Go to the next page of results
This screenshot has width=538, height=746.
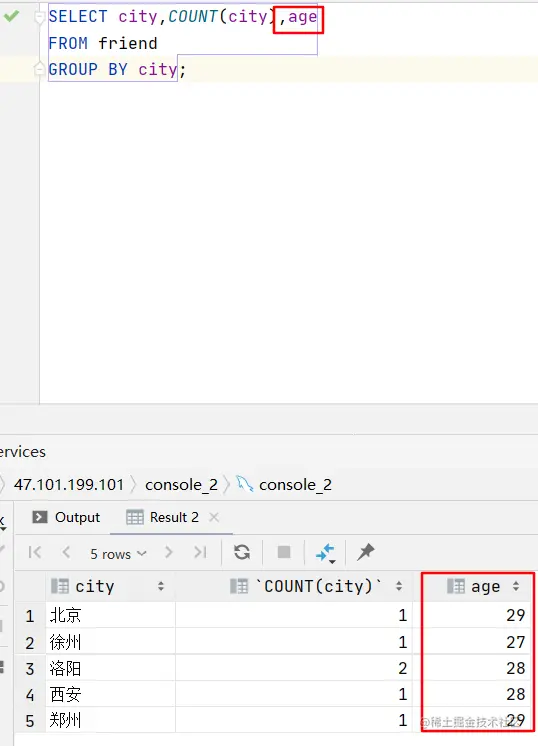168,552
